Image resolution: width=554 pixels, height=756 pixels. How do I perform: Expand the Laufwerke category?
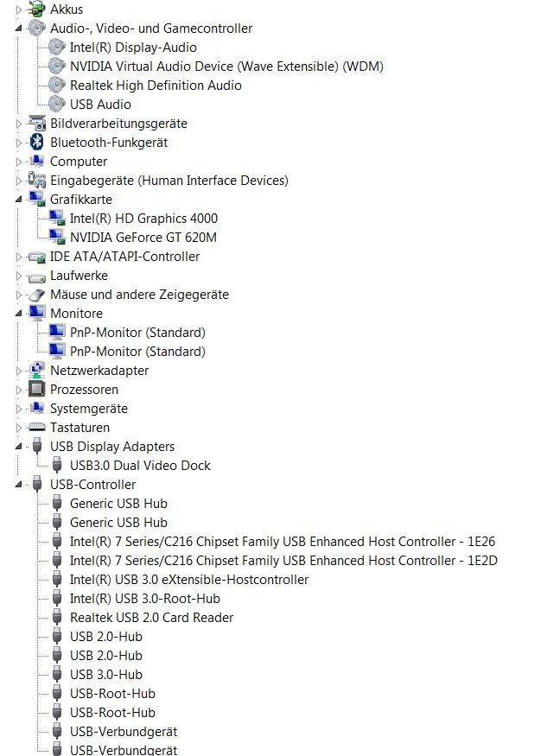19,276
